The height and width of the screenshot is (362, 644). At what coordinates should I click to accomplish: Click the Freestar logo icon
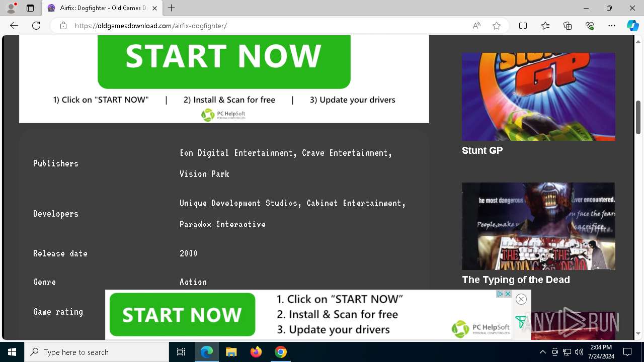[x=521, y=322]
